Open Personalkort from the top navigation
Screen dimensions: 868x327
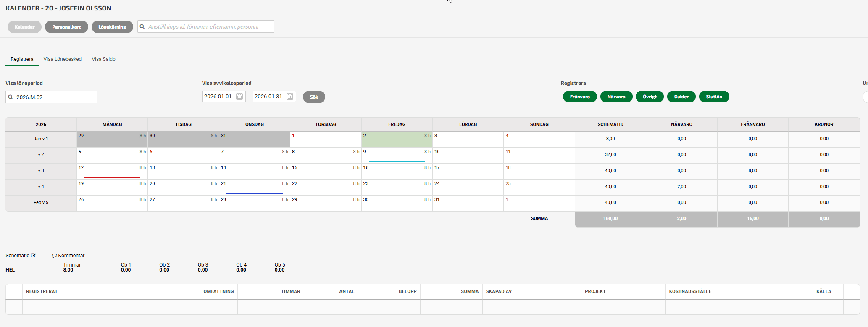point(66,27)
